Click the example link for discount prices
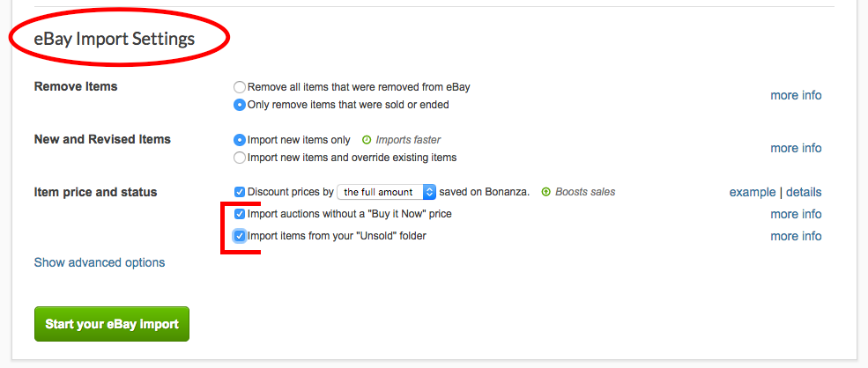Viewport: 868px width, 368px height. [751, 192]
